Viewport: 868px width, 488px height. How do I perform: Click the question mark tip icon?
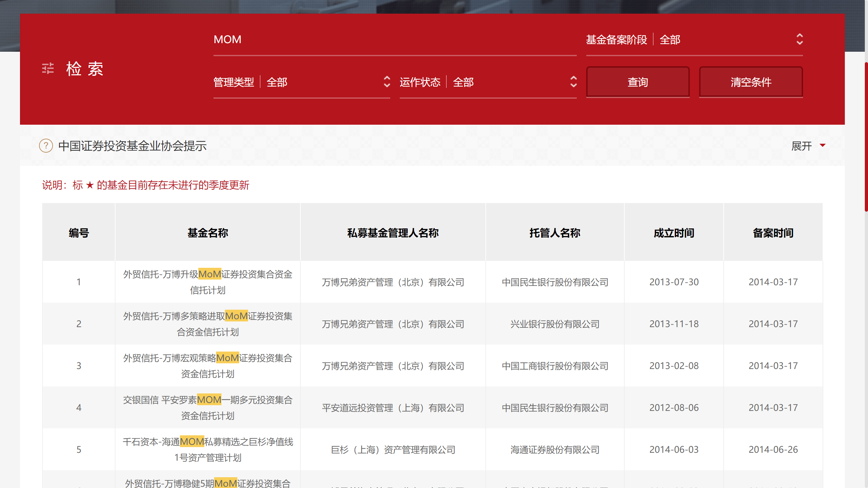(46, 146)
